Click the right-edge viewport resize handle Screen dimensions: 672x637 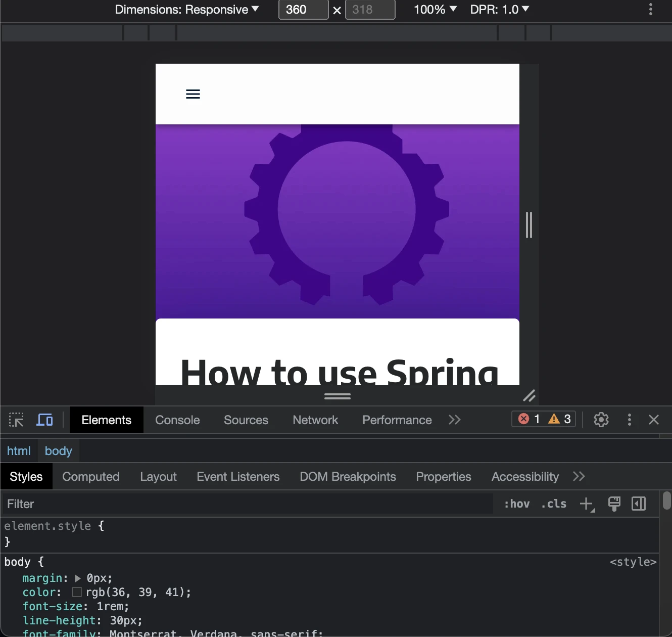tap(529, 225)
